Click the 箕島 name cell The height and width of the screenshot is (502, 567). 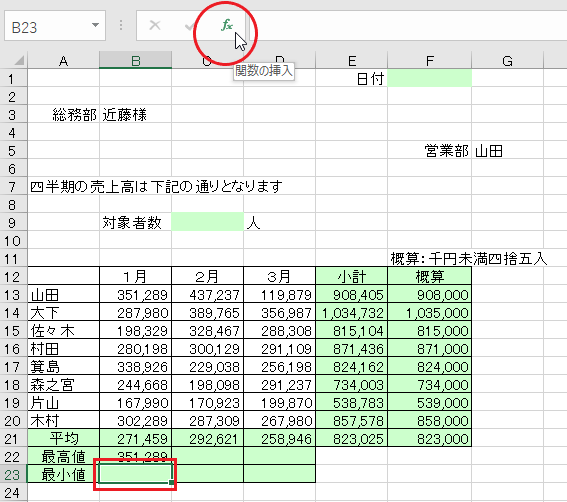click(x=63, y=366)
